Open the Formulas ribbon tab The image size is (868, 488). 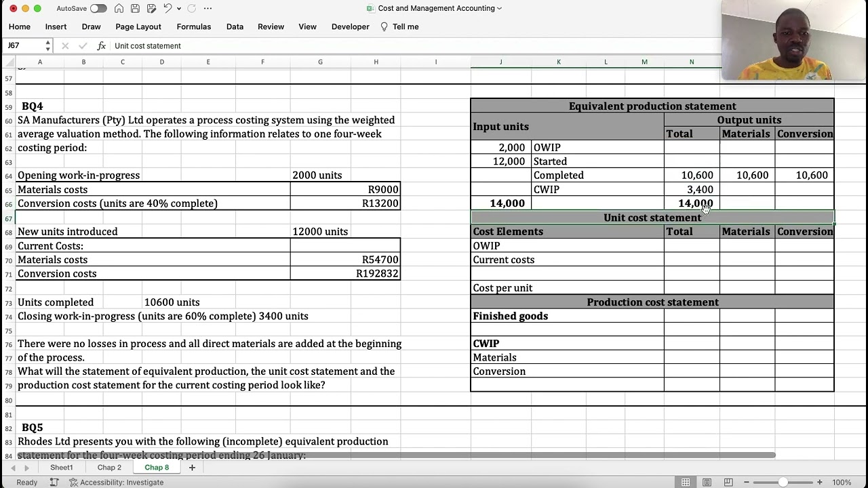[194, 26]
